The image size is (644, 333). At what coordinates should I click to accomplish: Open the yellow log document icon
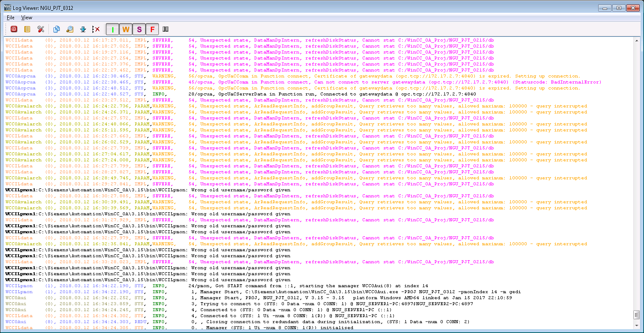pos(27,29)
